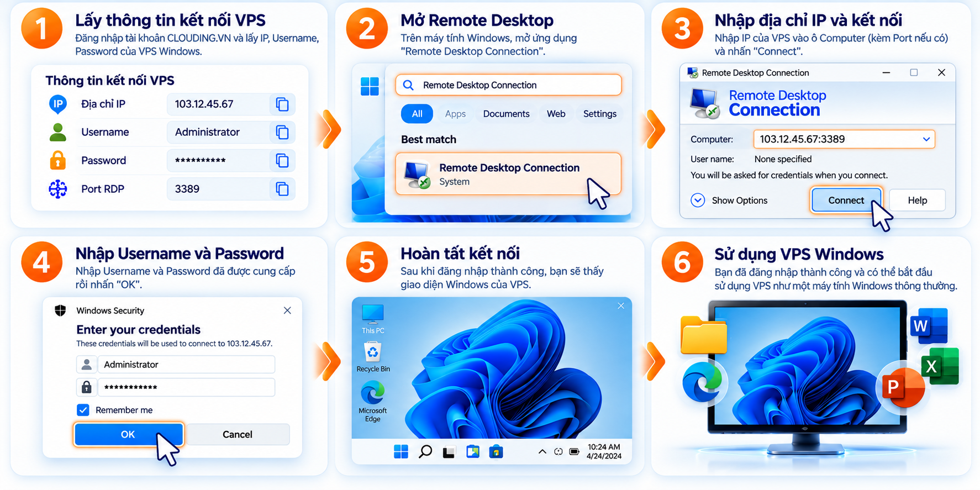The image size is (980, 490).
Task: Select the Apps search filter tab
Action: 455,114
